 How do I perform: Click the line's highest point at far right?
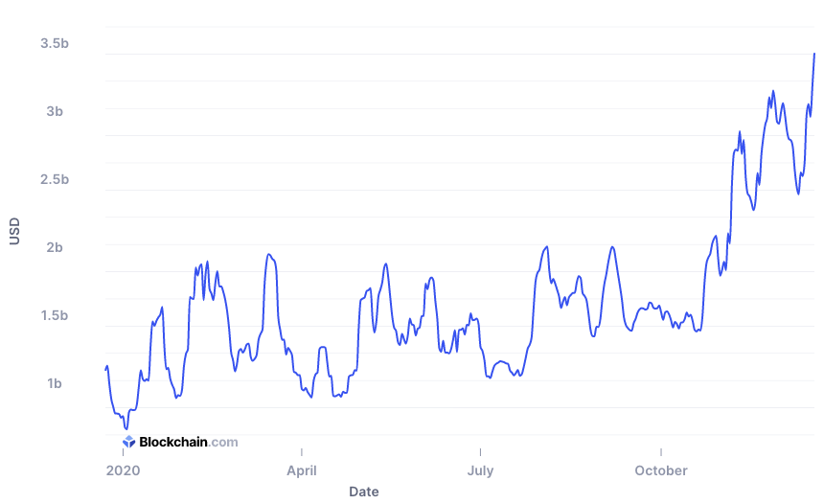coord(814,54)
